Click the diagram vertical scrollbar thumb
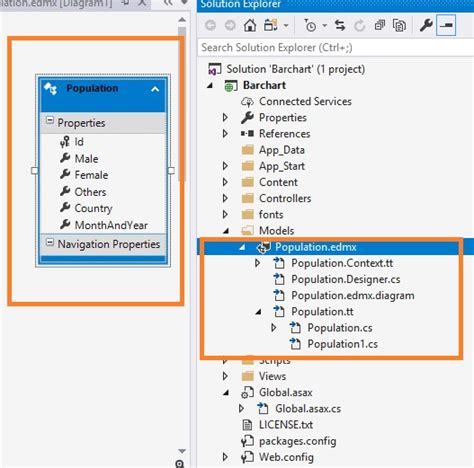Screen dimensions: 474x468 (x=182, y=104)
